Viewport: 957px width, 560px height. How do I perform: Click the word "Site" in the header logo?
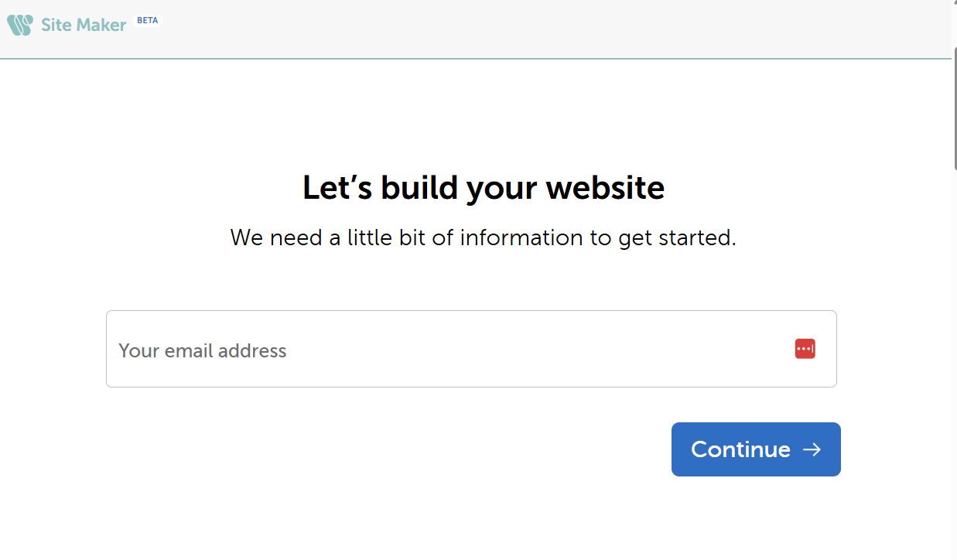point(56,25)
